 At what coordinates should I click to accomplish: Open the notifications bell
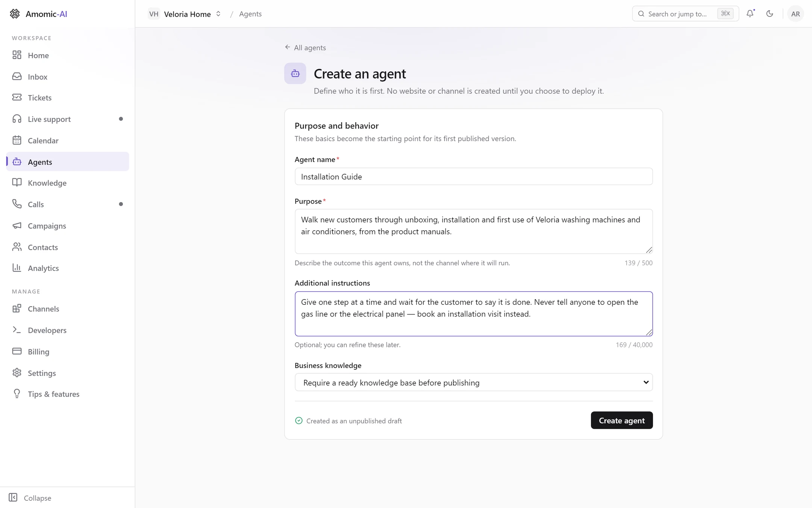(x=750, y=14)
